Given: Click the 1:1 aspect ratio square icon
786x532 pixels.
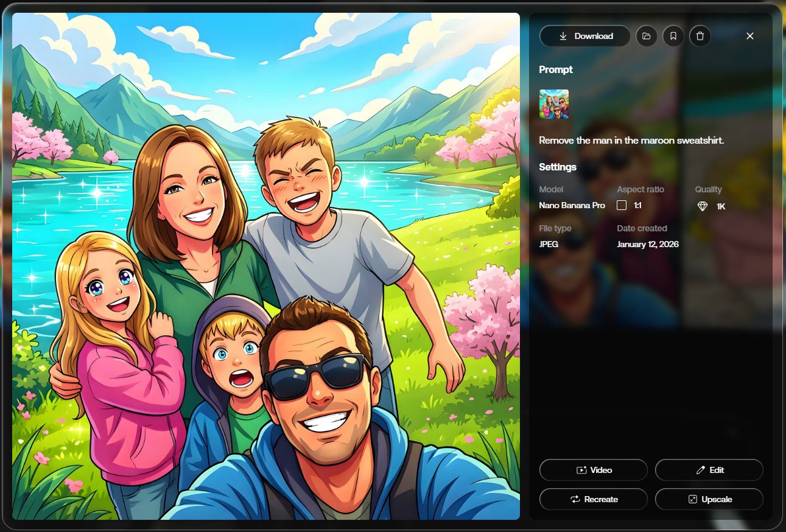Looking at the screenshot, I should point(622,205).
